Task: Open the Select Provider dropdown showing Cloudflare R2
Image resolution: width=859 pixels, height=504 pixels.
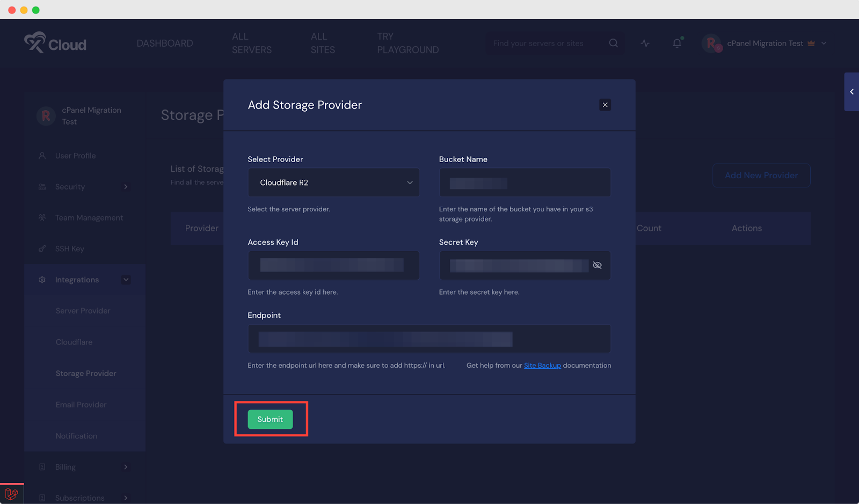Action: click(333, 182)
